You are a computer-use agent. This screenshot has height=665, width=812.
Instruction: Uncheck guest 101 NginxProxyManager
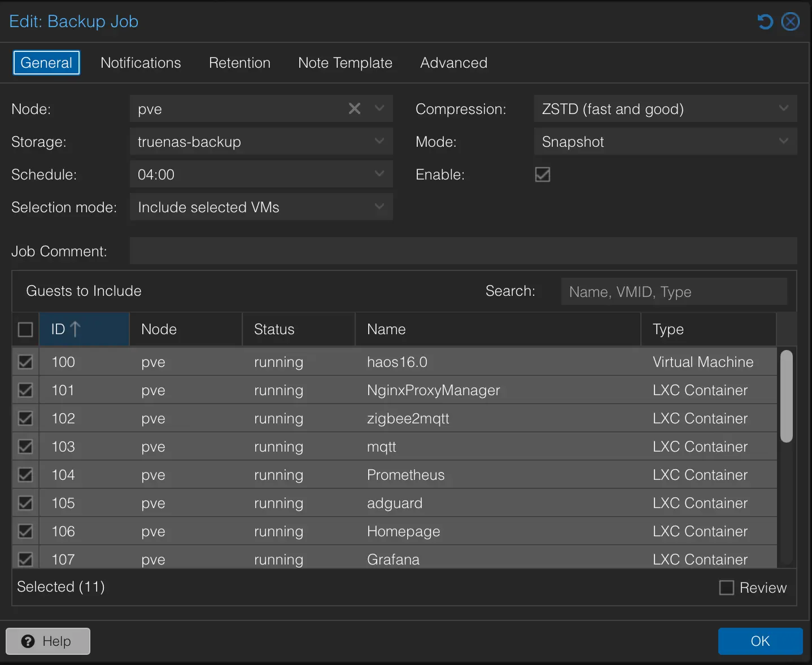(x=25, y=390)
